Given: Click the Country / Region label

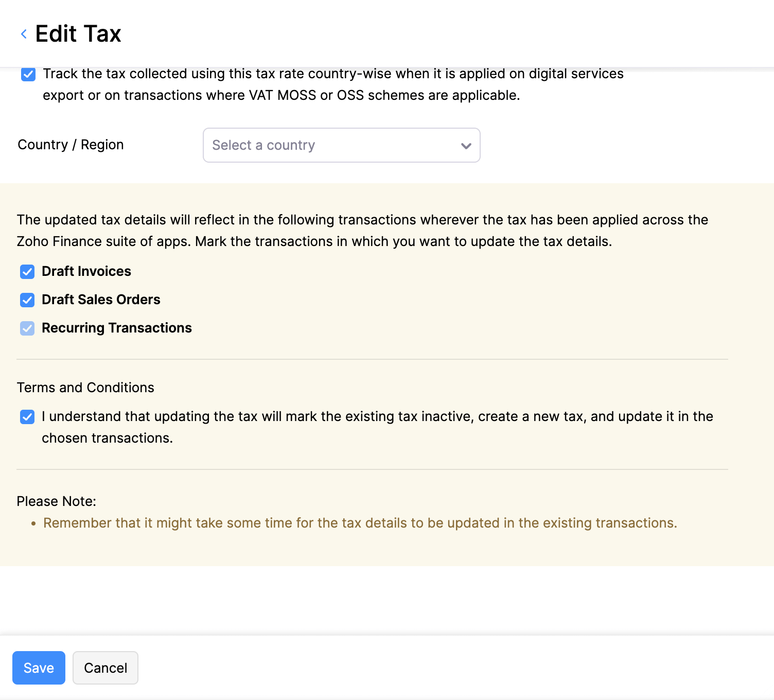Looking at the screenshot, I should click(71, 145).
